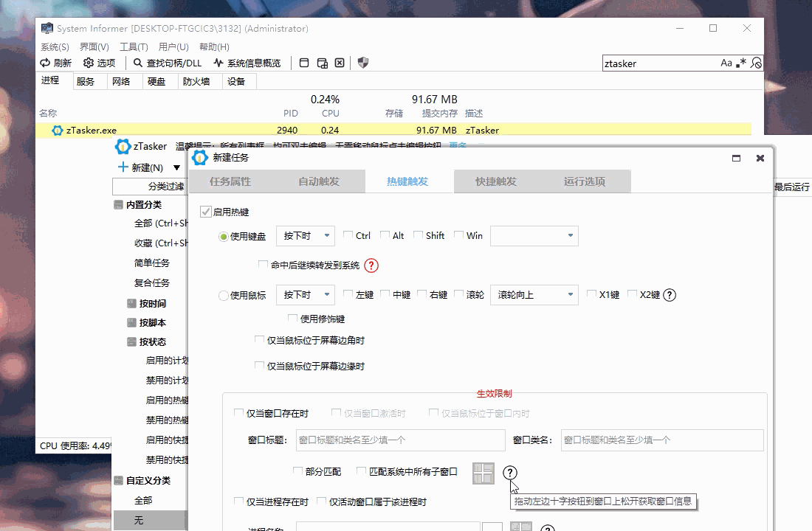
Task: Click the 查找句柄/DLL magnifier button
Action: tap(138, 63)
